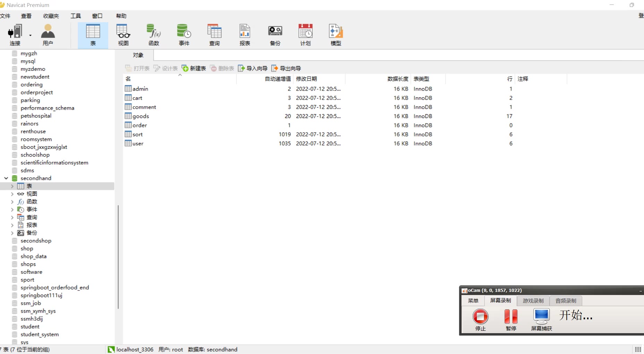The height and width of the screenshot is (354, 644).
Task: Click the greyed Delete Table button
Action: pos(222,68)
